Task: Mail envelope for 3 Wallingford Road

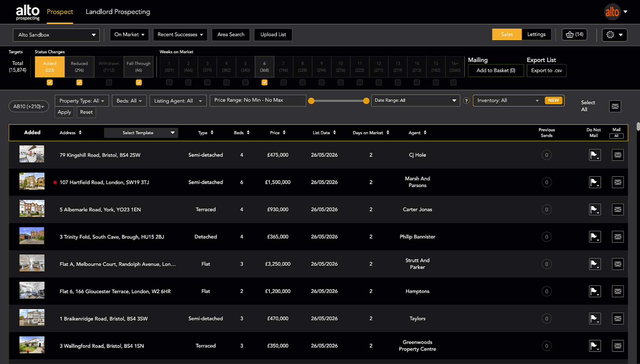Action: (x=618, y=346)
